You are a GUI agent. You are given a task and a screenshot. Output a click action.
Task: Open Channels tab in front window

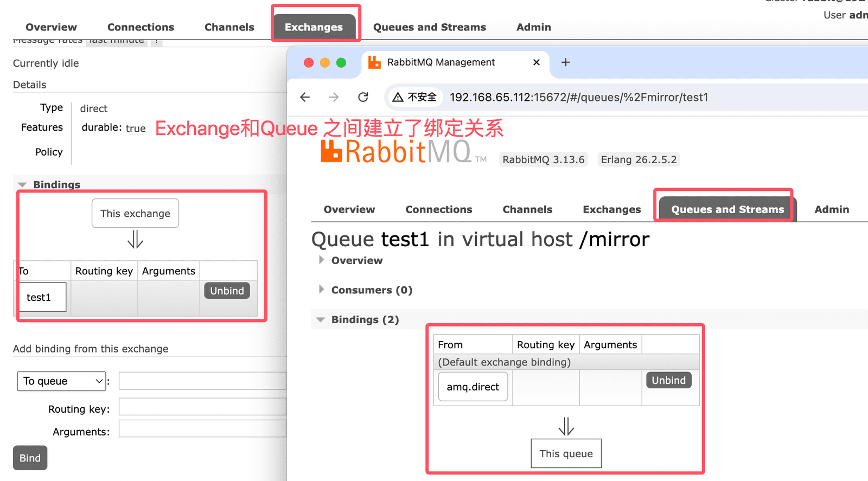pyautogui.click(x=527, y=209)
